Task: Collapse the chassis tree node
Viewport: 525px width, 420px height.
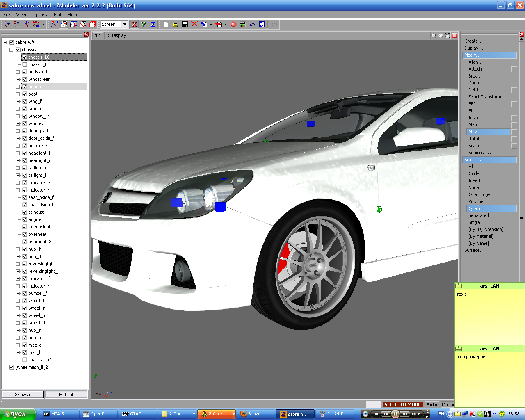Action: point(11,50)
